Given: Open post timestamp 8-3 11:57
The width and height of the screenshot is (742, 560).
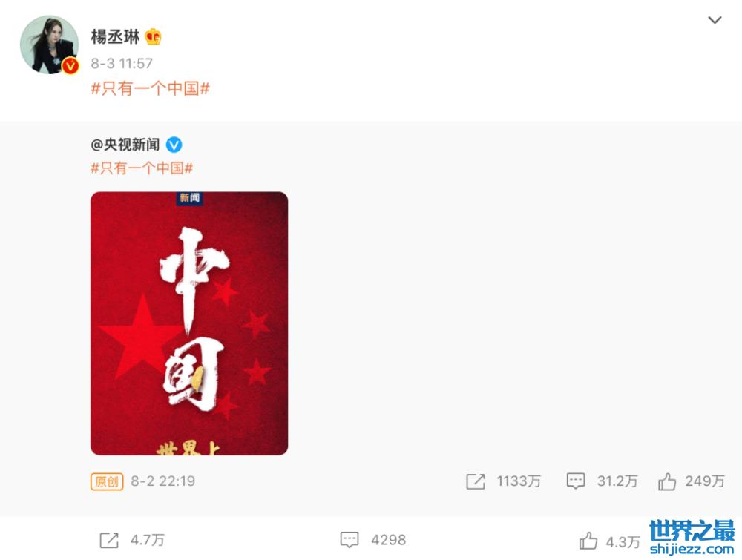Looking at the screenshot, I should (122, 63).
